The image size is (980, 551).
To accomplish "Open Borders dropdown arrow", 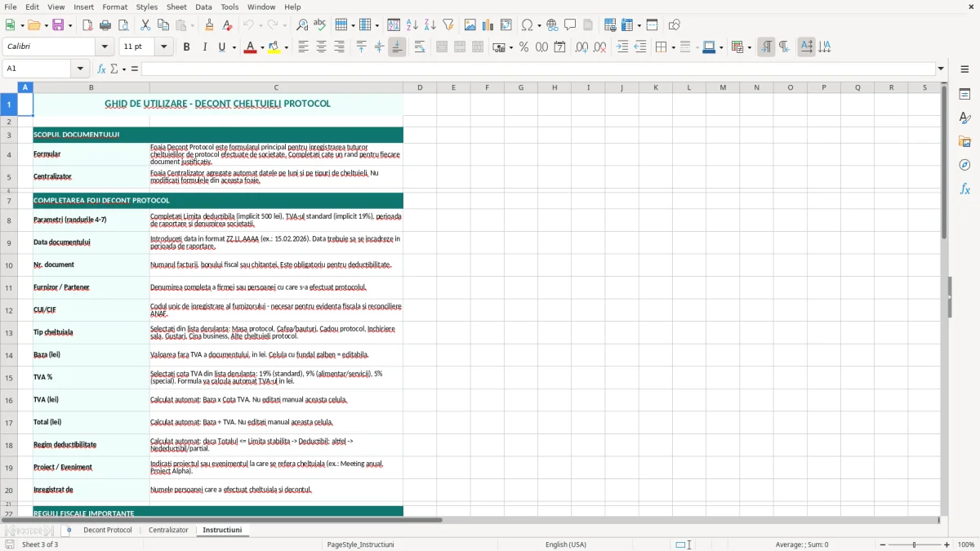I will click(672, 47).
